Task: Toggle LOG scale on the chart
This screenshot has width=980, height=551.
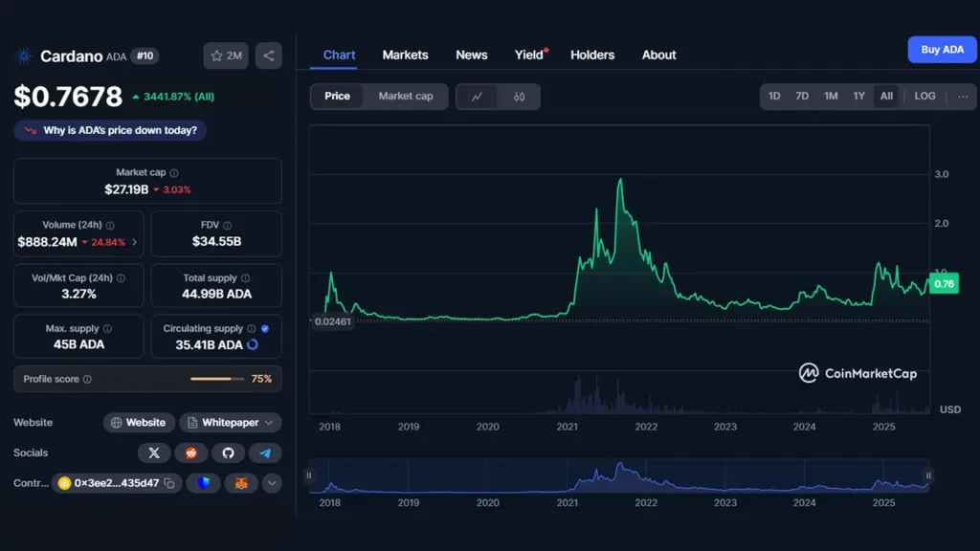Action: click(925, 97)
